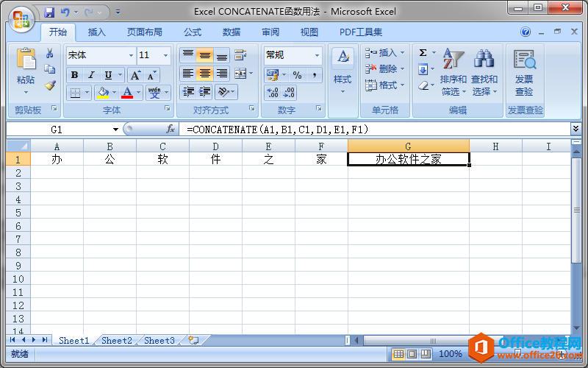Open the font name 宋体 dropdown
Screen dimensions: 588x368
pos(131,56)
